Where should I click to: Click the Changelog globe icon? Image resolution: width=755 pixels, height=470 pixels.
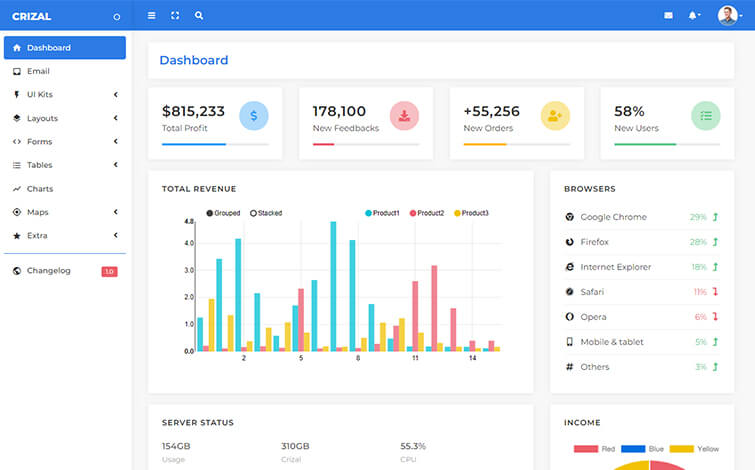pos(17,271)
